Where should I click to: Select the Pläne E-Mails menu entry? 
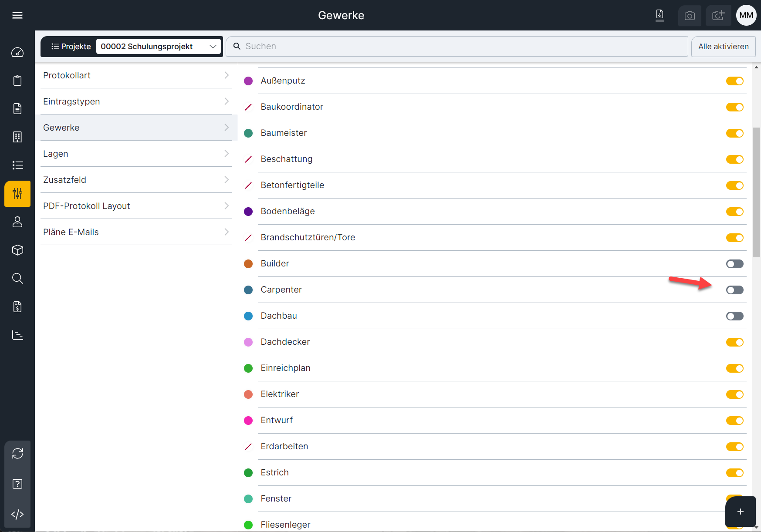[x=136, y=232]
